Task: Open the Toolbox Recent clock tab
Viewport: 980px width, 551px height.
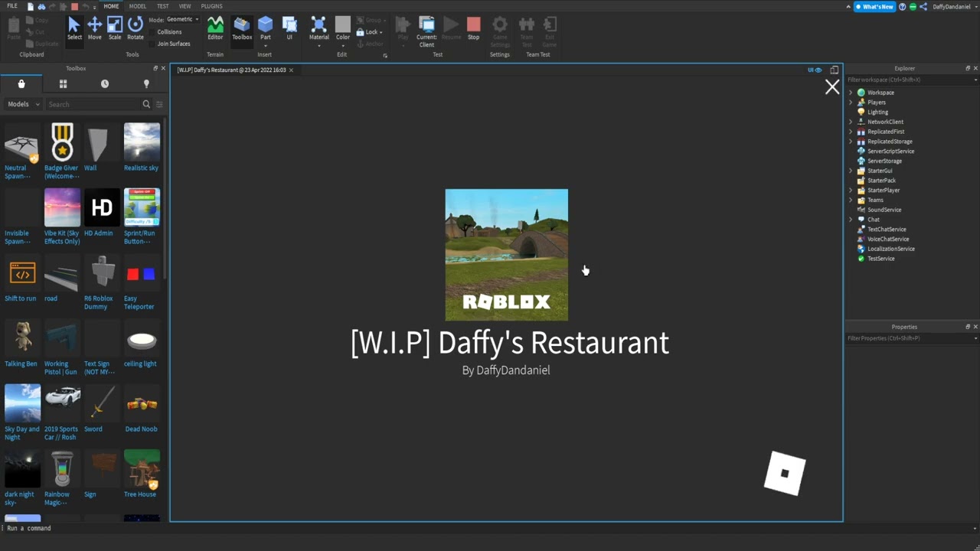Action: 105,83
